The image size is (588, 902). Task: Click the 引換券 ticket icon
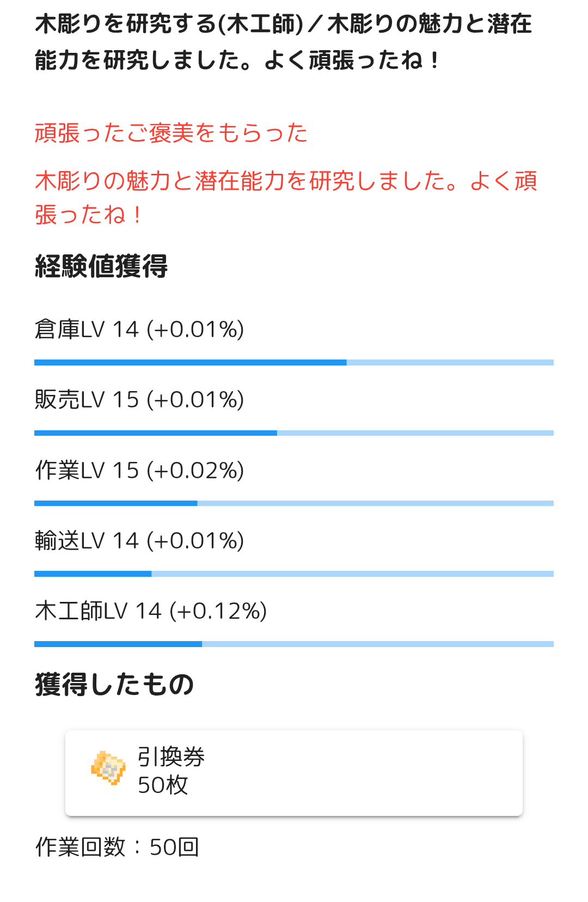point(108,768)
